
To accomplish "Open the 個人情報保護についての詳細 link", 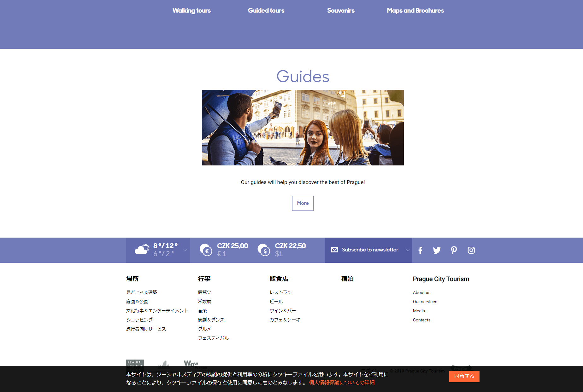I will [x=342, y=383].
